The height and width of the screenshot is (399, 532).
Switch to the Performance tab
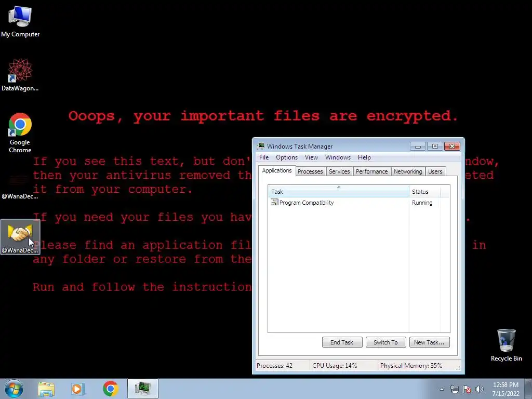[x=371, y=171]
